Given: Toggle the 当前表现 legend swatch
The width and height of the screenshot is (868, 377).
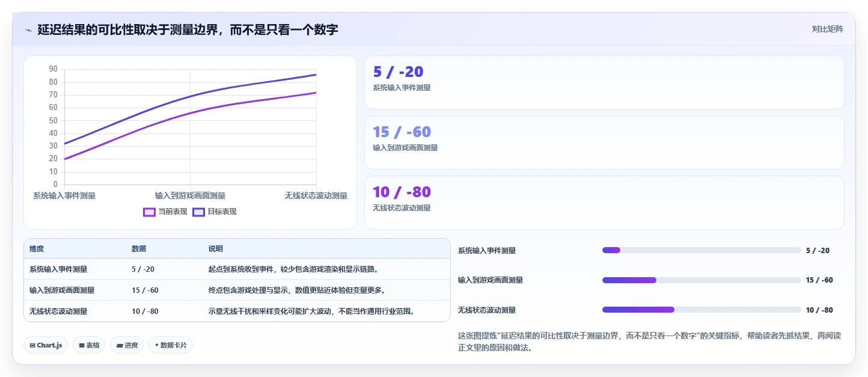Looking at the screenshot, I should click(x=149, y=212).
